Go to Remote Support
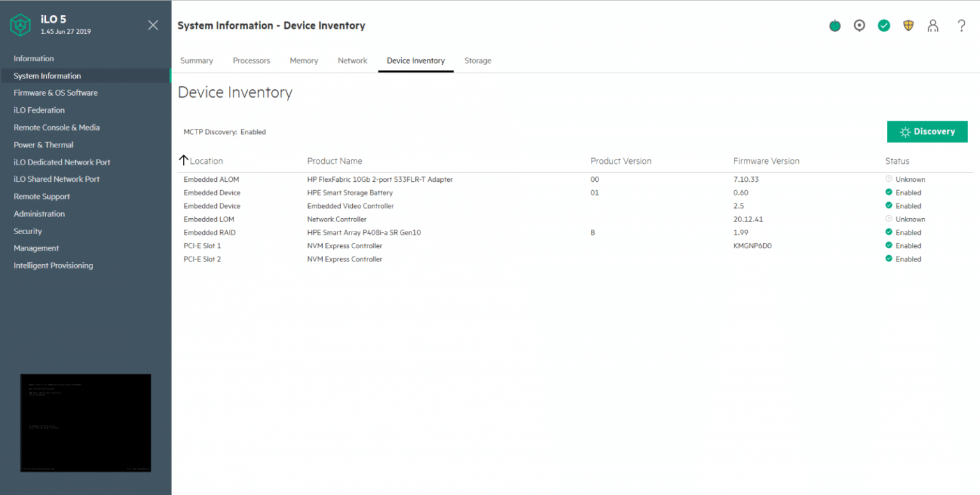The image size is (980, 495). (x=42, y=196)
